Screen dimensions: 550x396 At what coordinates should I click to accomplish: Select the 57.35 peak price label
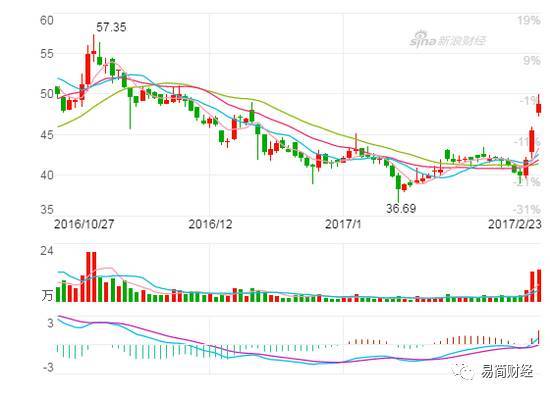[x=111, y=27]
